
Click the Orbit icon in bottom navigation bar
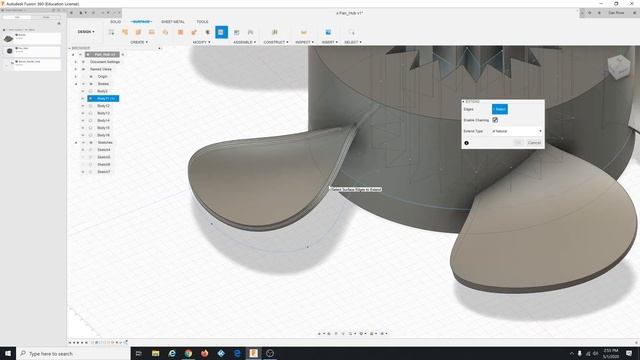click(320, 333)
